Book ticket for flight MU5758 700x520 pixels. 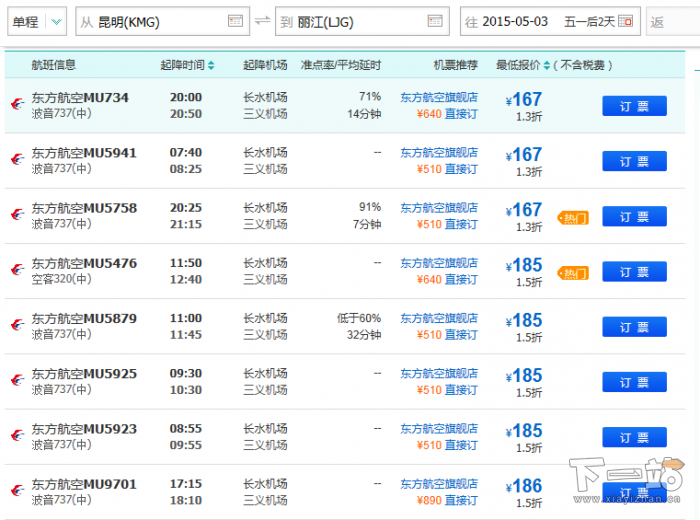point(634,216)
